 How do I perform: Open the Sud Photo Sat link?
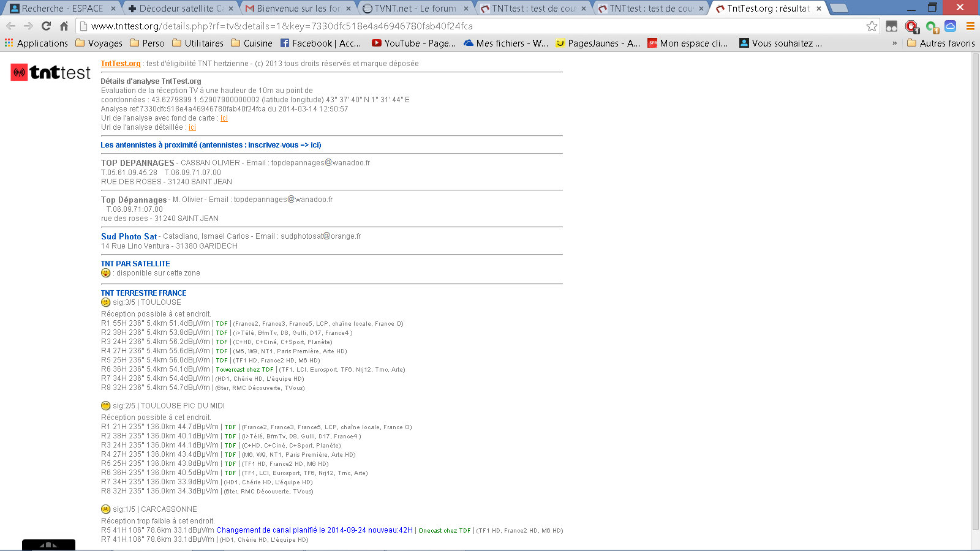click(129, 236)
